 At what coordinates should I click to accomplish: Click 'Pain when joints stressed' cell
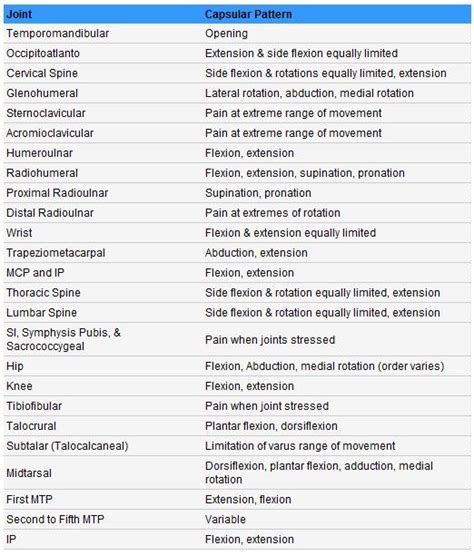[270, 340]
